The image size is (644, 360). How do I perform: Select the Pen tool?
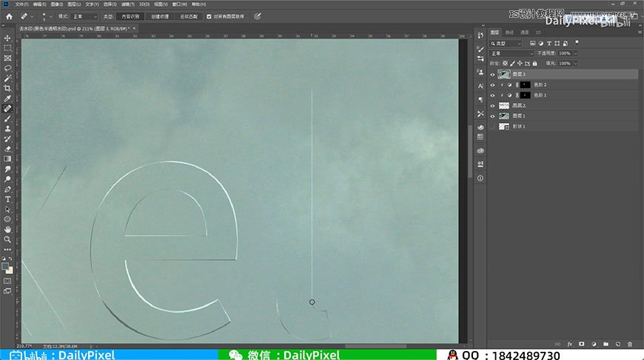pos(7,190)
